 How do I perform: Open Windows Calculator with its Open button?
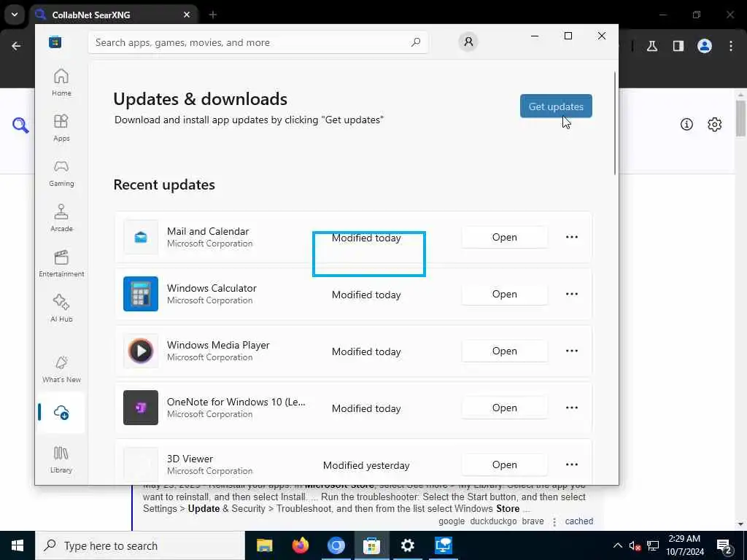(x=505, y=294)
